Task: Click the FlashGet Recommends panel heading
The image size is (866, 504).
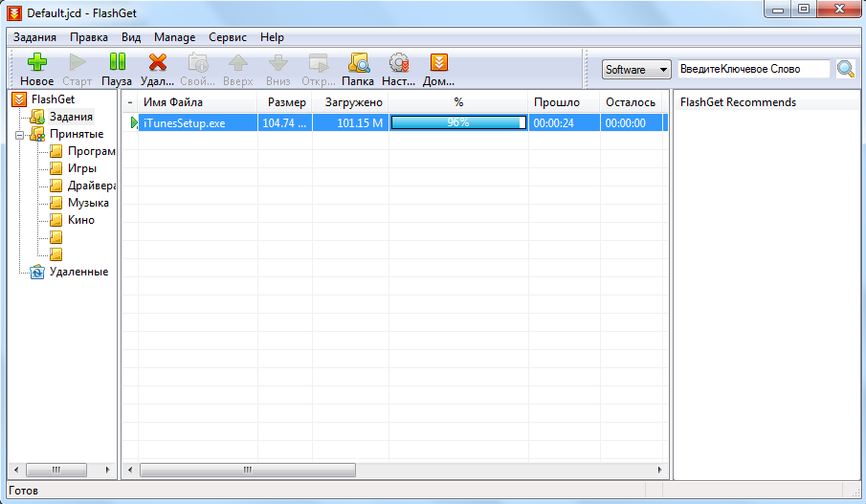Action: click(x=738, y=102)
